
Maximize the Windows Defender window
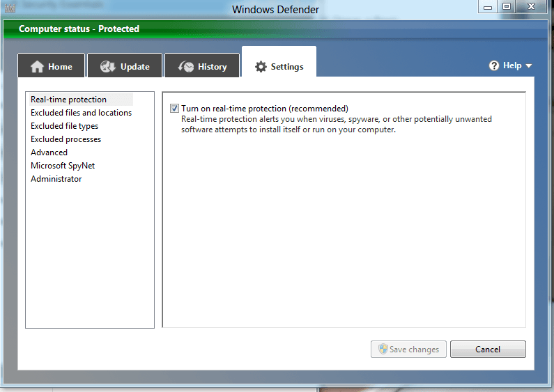(x=507, y=7)
